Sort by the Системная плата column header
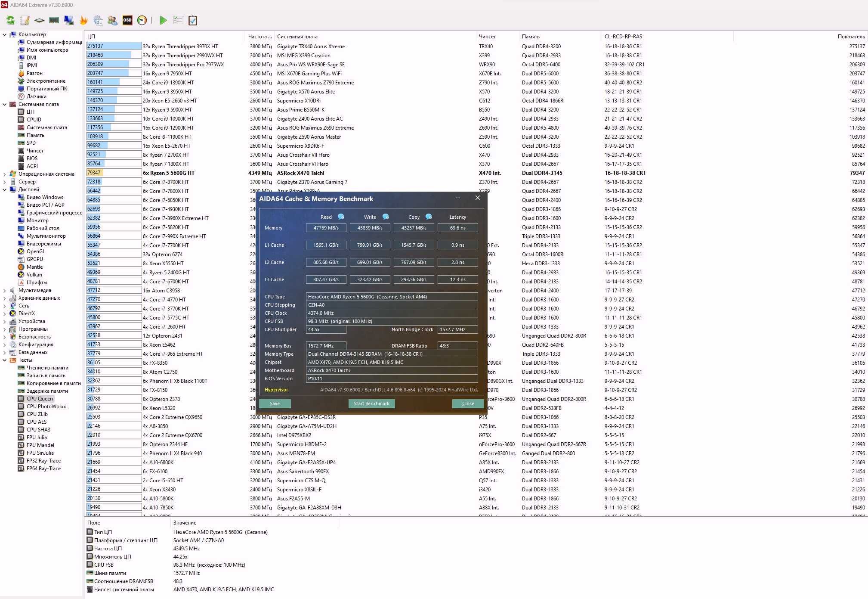This screenshot has width=868, height=599. pyautogui.click(x=375, y=37)
